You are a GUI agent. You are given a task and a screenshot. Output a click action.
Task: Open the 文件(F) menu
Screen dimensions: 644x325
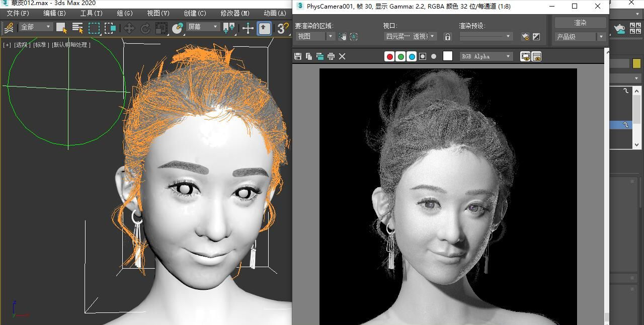click(x=18, y=13)
